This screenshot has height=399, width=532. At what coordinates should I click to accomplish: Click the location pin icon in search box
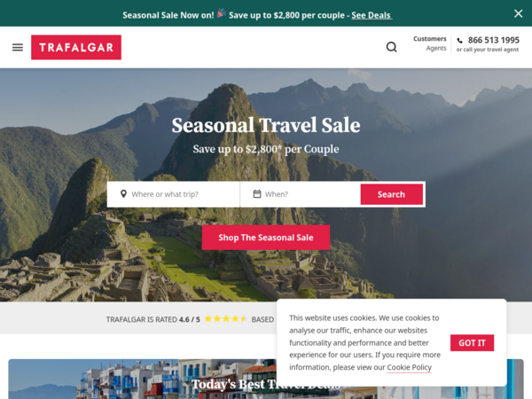pyautogui.click(x=123, y=193)
